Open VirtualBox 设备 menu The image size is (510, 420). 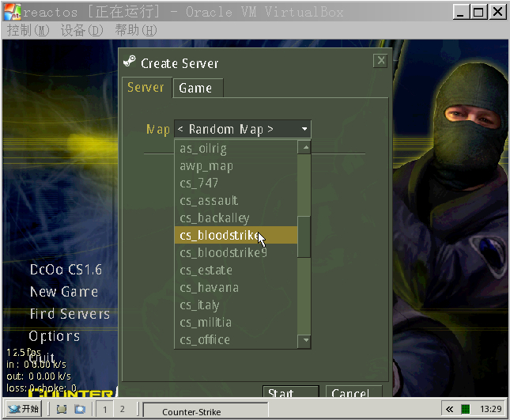pos(81,30)
